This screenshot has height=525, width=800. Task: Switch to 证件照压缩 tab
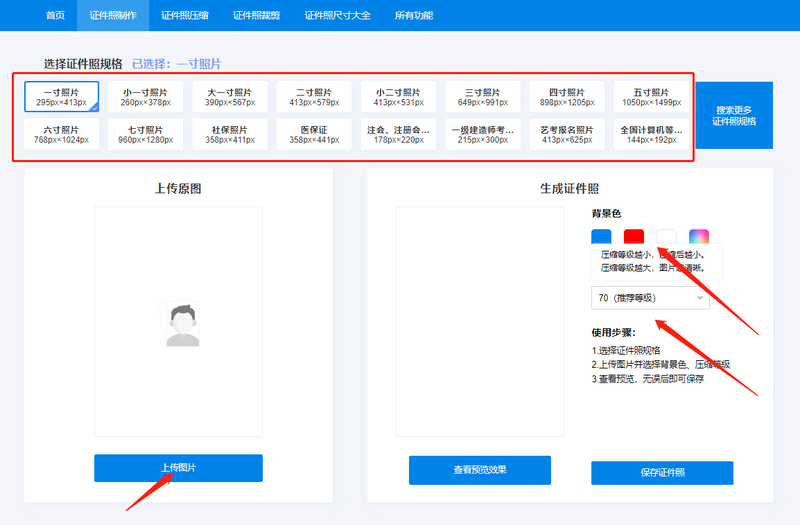[x=185, y=15]
